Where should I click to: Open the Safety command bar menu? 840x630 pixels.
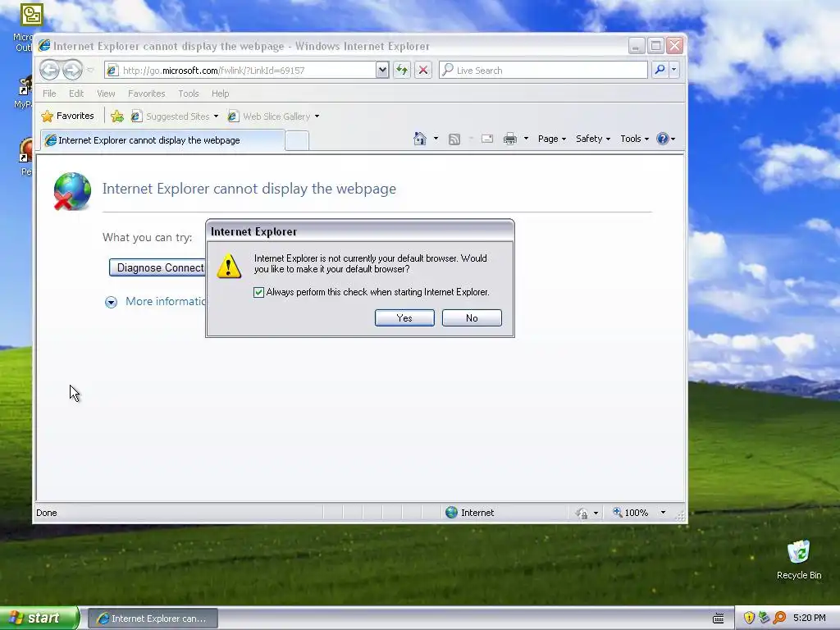[x=593, y=139]
